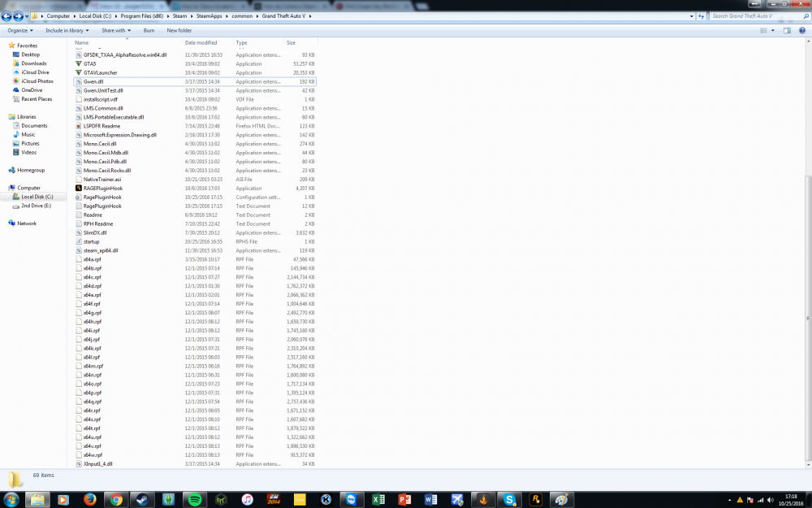Open Skype from the taskbar
812x508 pixels.
point(510,500)
